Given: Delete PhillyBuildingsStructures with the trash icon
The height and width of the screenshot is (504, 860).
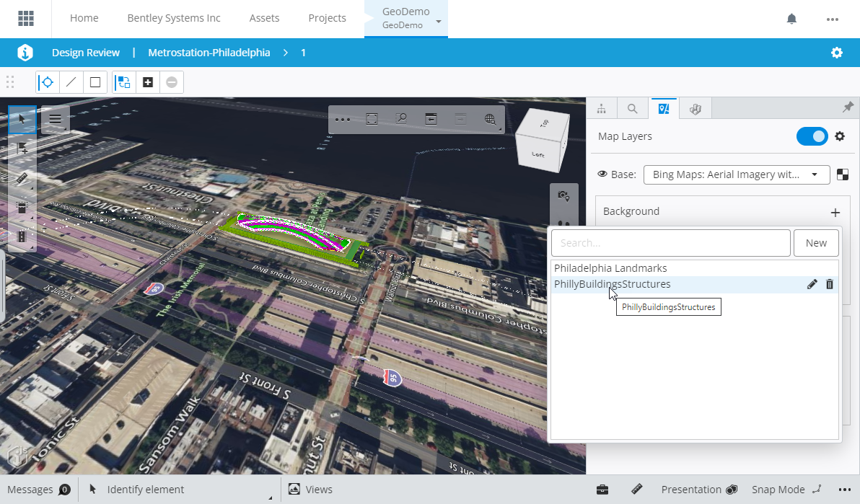Looking at the screenshot, I should [x=829, y=284].
